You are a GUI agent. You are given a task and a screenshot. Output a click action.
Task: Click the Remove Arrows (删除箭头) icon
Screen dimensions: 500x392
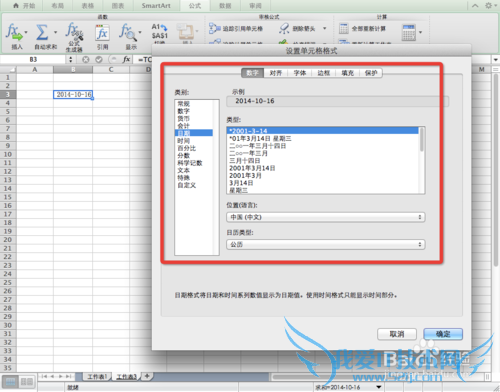click(x=284, y=28)
